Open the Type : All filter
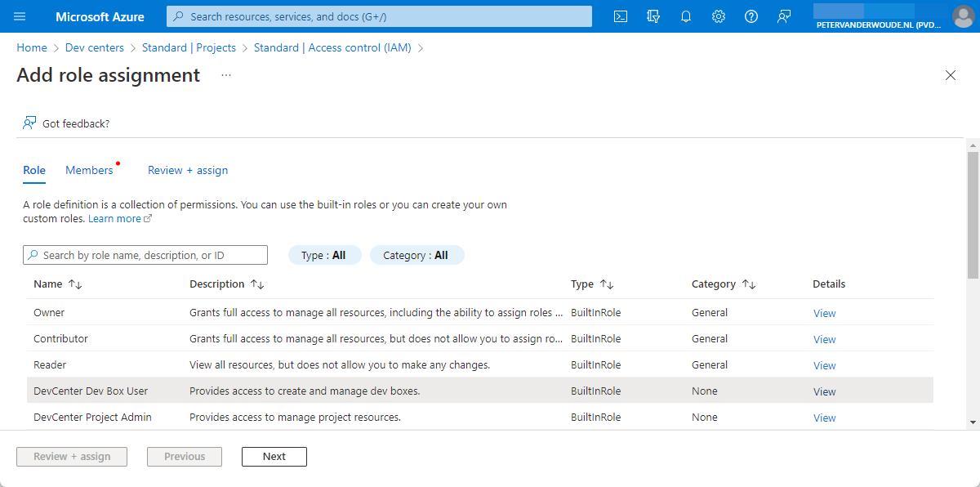980x487 pixels. (x=324, y=254)
